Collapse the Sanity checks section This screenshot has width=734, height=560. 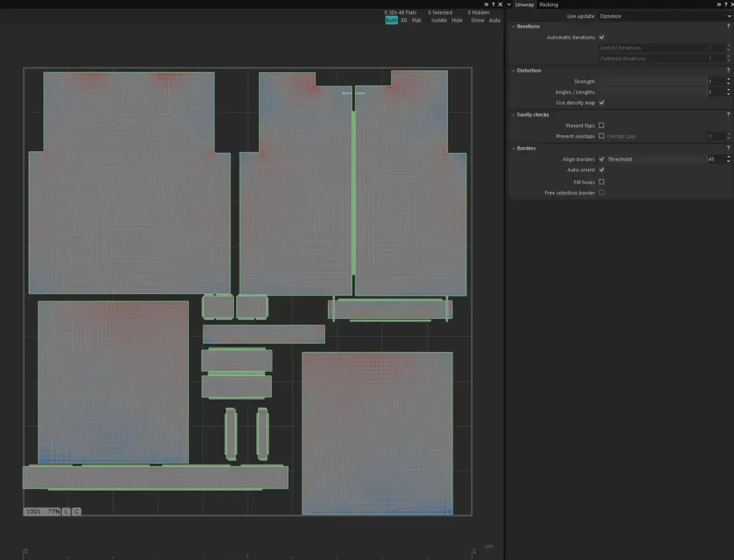513,115
